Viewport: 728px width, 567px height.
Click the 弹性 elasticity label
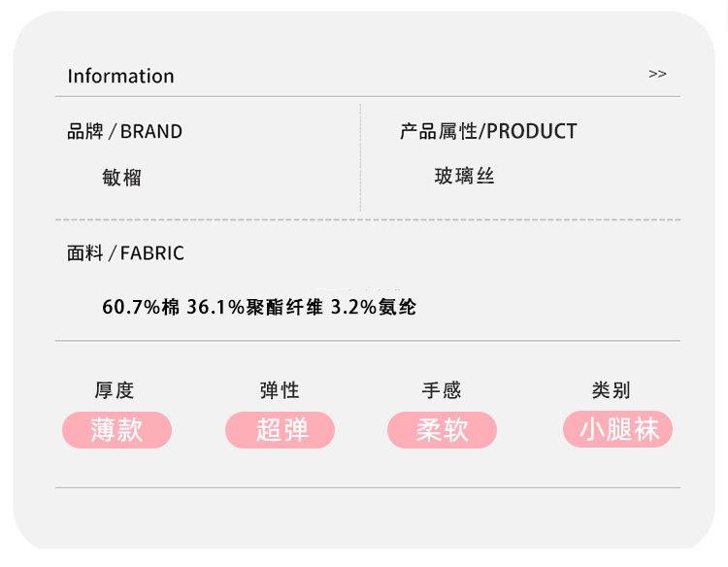coord(280,390)
